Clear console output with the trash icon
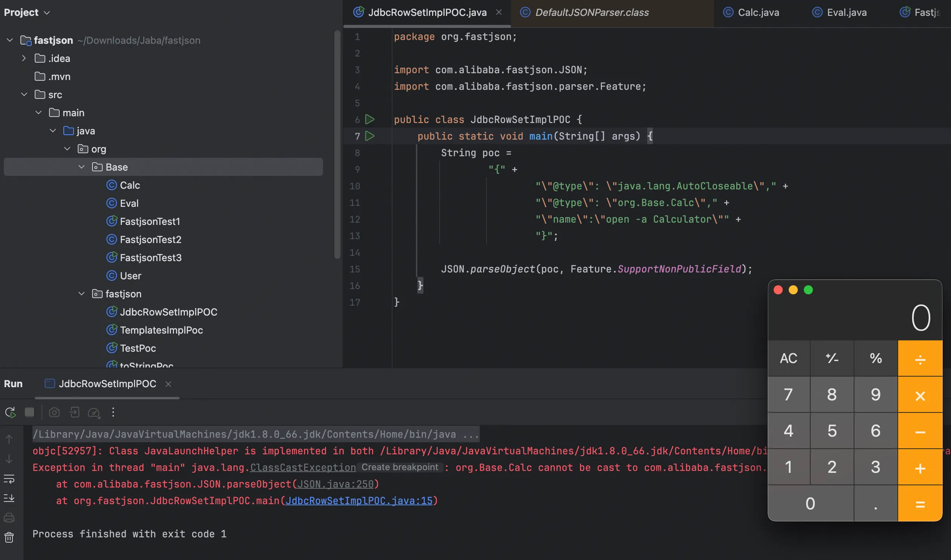 click(9, 537)
